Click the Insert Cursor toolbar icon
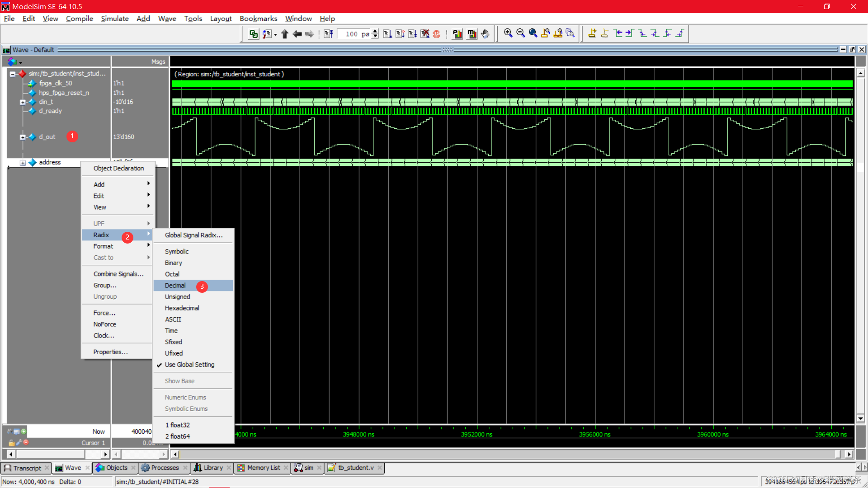 coord(592,33)
